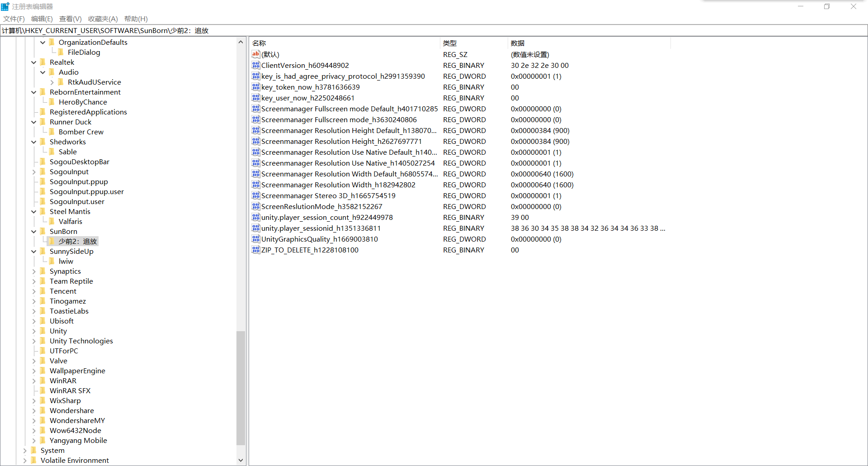Select the unity.player_sessionid value entry
This screenshot has height=466, width=868.
click(x=321, y=228)
